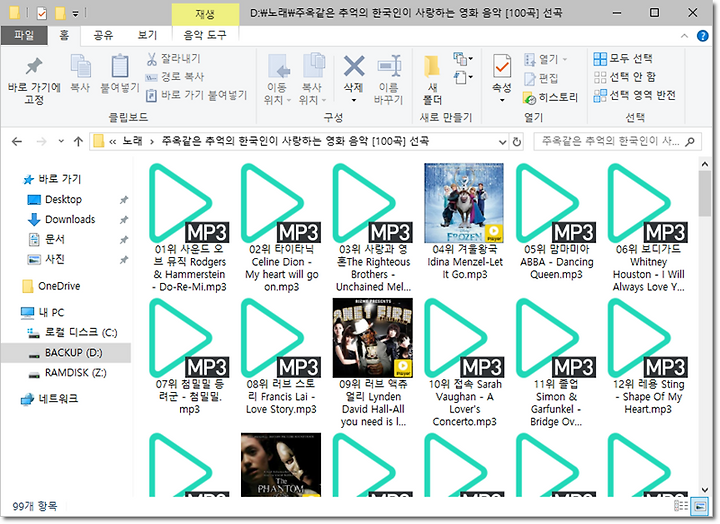720x524 pixels.
Task: Open the File (파일) tab
Action: coord(24,35)
